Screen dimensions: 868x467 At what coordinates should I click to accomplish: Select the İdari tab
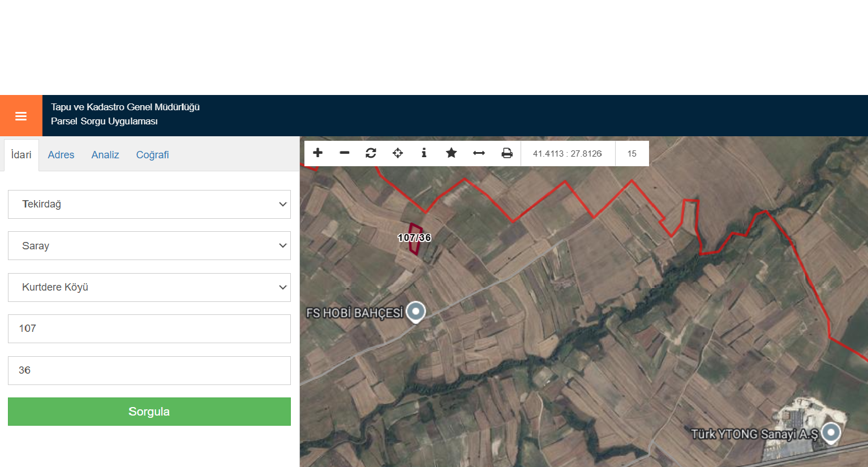(22, 155)
